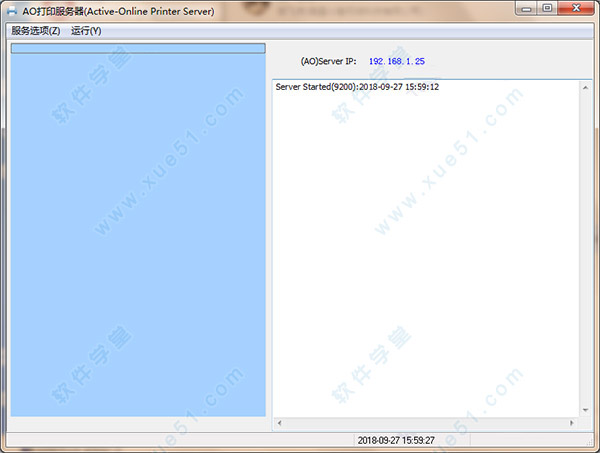The height and width of the screenshot is (453, 600).
Task: Click the log's vertical scrollbar up arrow
Action: [x=585, y=88]
